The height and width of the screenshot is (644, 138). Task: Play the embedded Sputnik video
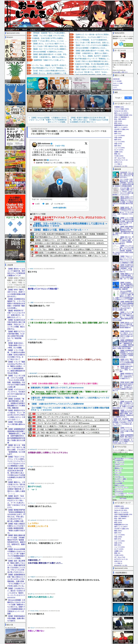tap(60, 182)
